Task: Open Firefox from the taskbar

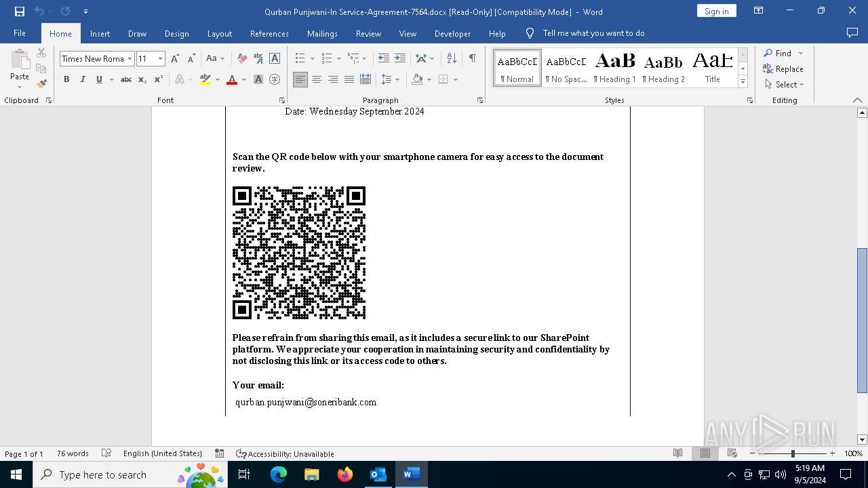Action: coord(345,474)
